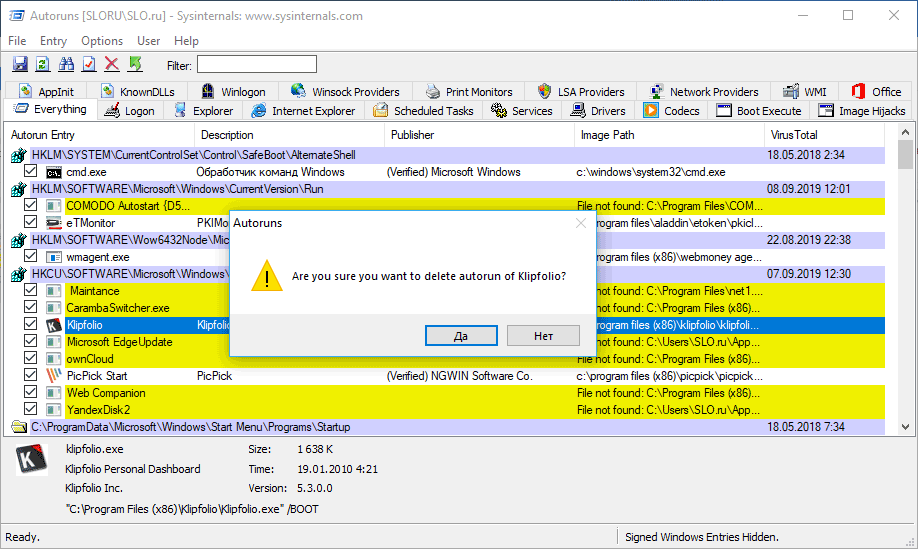
Task: Click the Klipfolio K icon in row
Action: (x=54, y=325)
